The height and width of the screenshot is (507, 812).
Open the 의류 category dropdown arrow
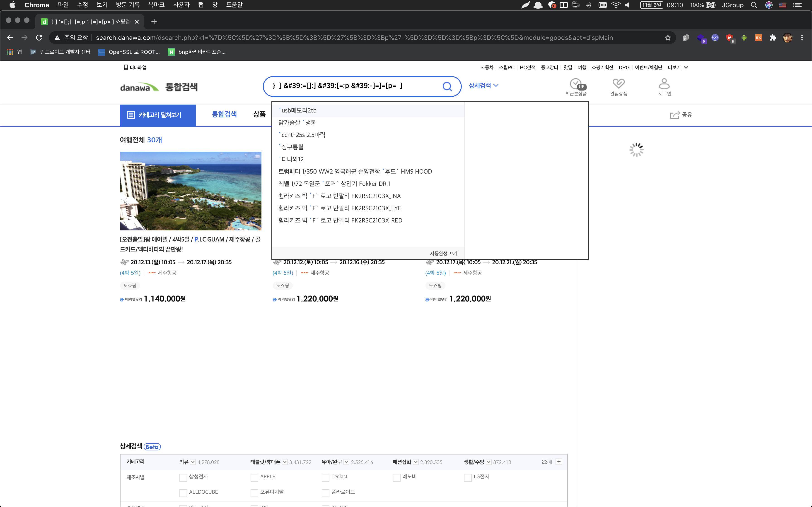pos(193,462)
